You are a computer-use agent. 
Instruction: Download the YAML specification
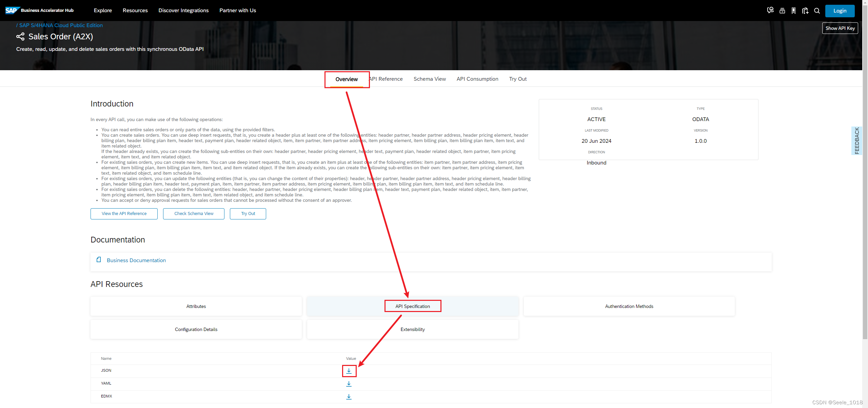click(x=349, y=384)
